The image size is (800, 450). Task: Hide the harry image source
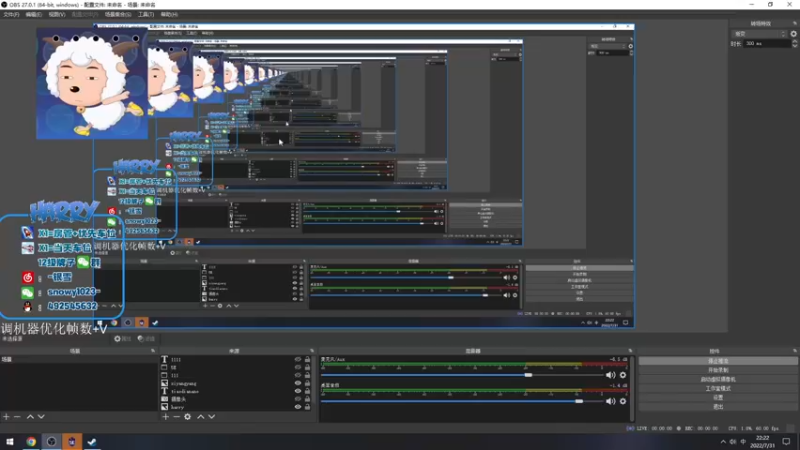(298, 407)
